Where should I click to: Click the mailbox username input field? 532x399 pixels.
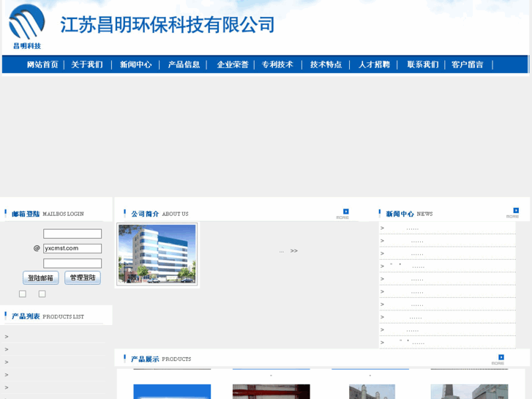72,234
